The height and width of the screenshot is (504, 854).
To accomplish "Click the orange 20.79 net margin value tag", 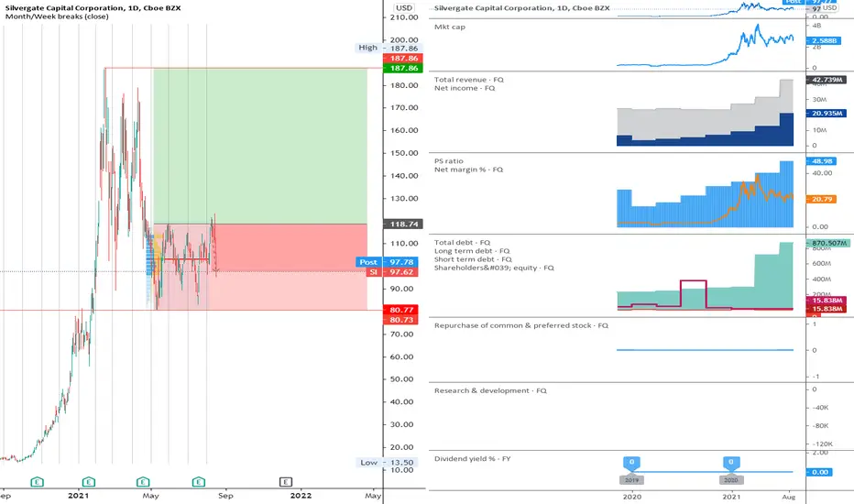I will point(821,200).
